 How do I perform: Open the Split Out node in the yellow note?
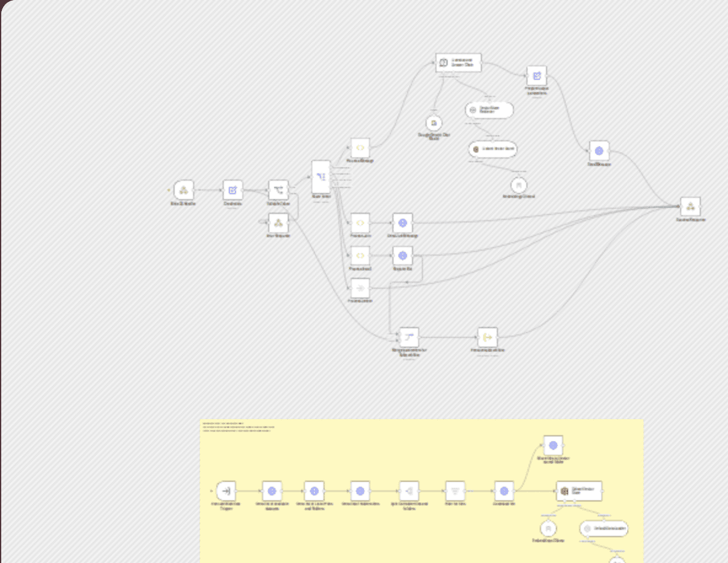pyautogui.click(x=409, y=491)
